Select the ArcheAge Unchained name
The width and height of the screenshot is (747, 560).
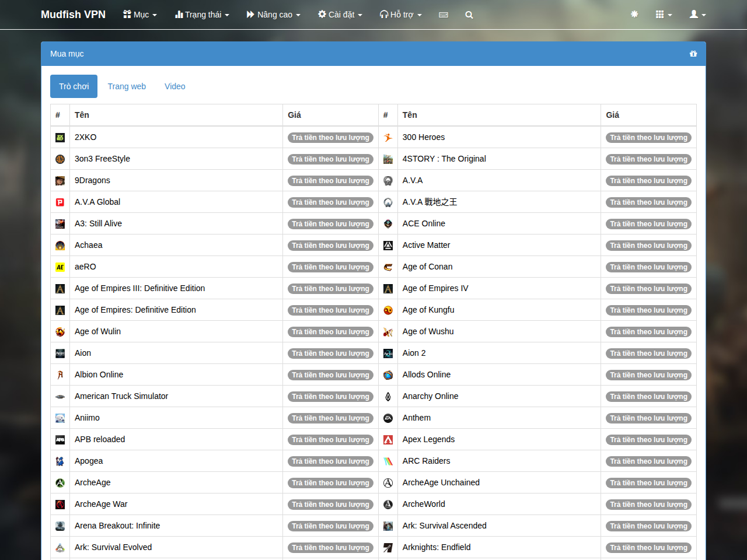441,482
